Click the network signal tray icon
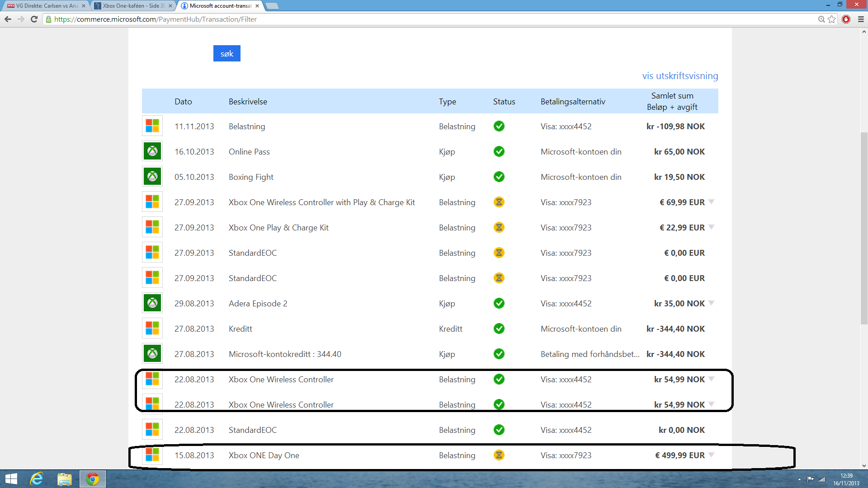Viewport: 868px width, 488px height. [821, 479]
